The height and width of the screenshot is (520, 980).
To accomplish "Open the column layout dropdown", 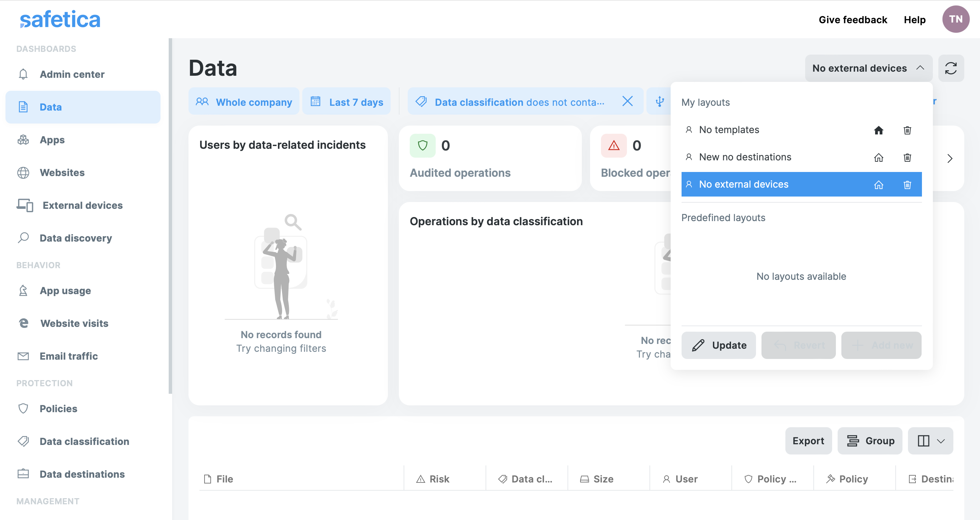I will point(930,440).
